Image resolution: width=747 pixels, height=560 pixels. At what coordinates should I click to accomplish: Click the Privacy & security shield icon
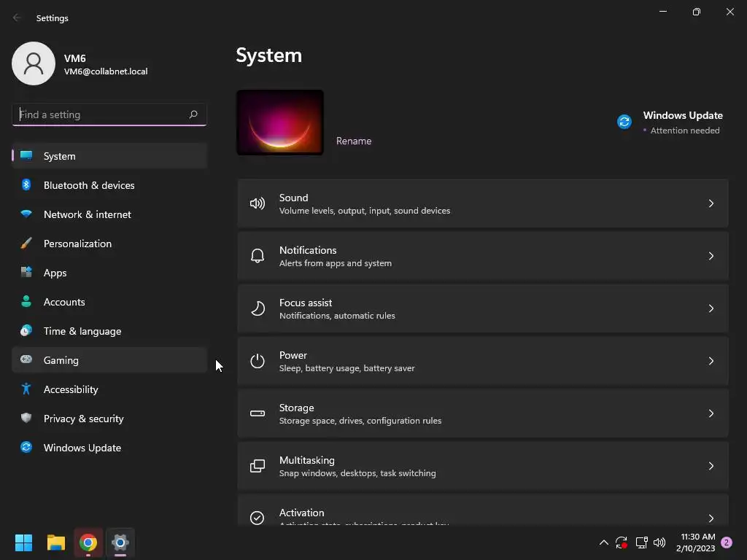26,418
